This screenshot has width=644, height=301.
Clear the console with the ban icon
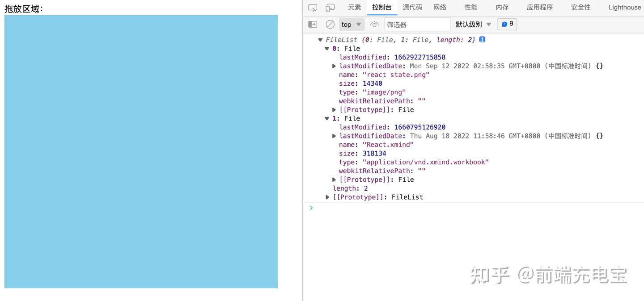coord(330,24)
